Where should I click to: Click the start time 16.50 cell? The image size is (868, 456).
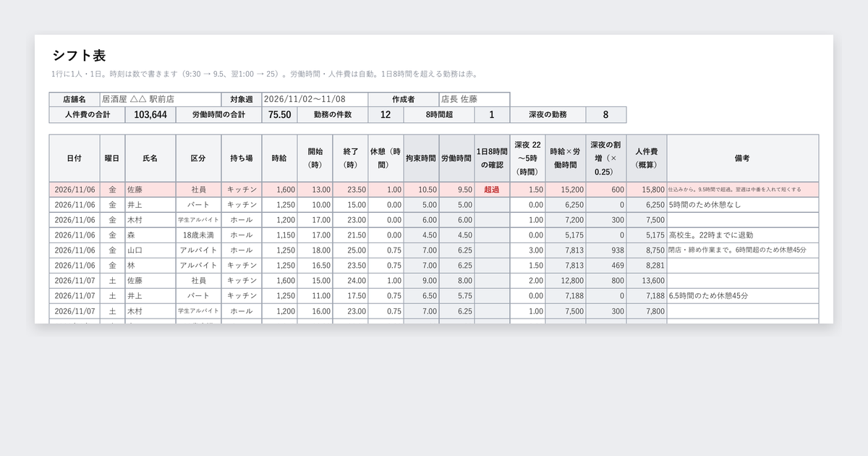315,266
